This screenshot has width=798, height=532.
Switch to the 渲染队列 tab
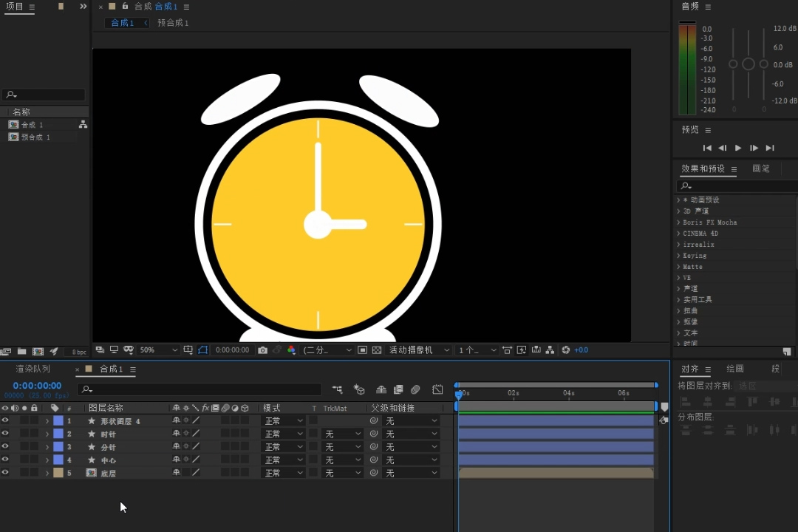(33, 369)
